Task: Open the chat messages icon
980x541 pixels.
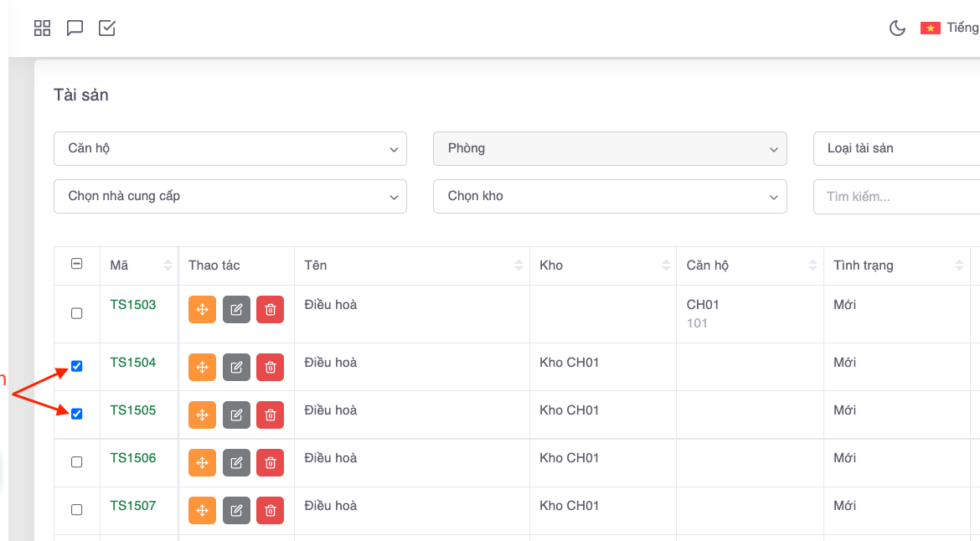Action: [x=75, y=28]
